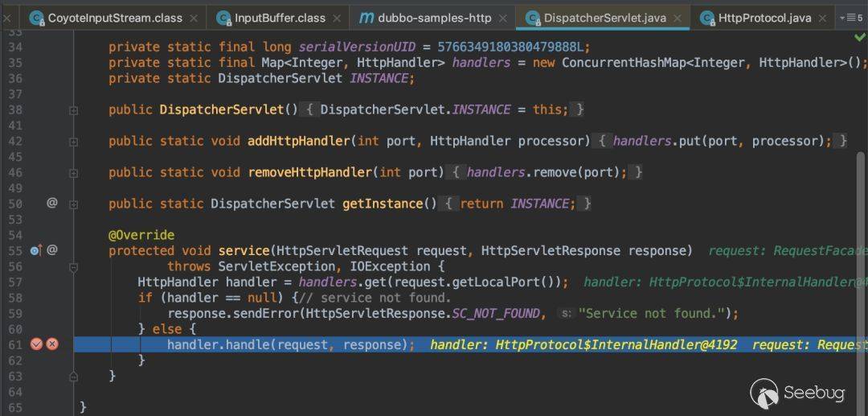Click the "Service not found." string literal

[x=652, y=314]
